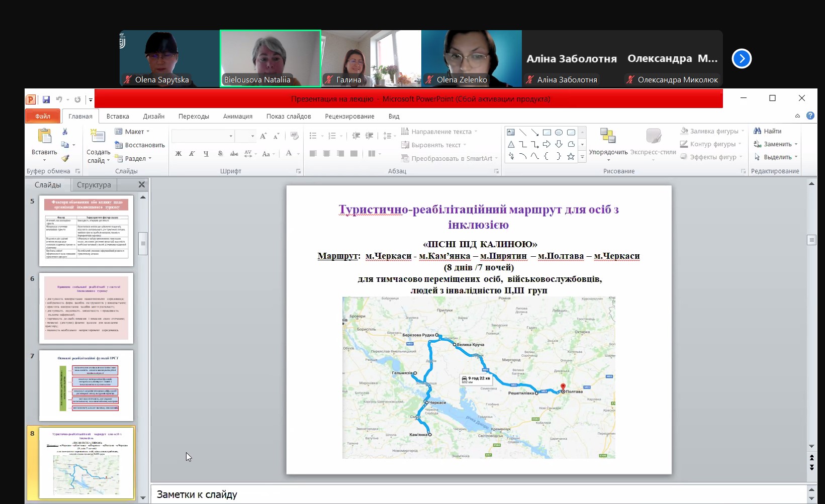Align text to the right
825x504 pixels.
pos(340,154)
